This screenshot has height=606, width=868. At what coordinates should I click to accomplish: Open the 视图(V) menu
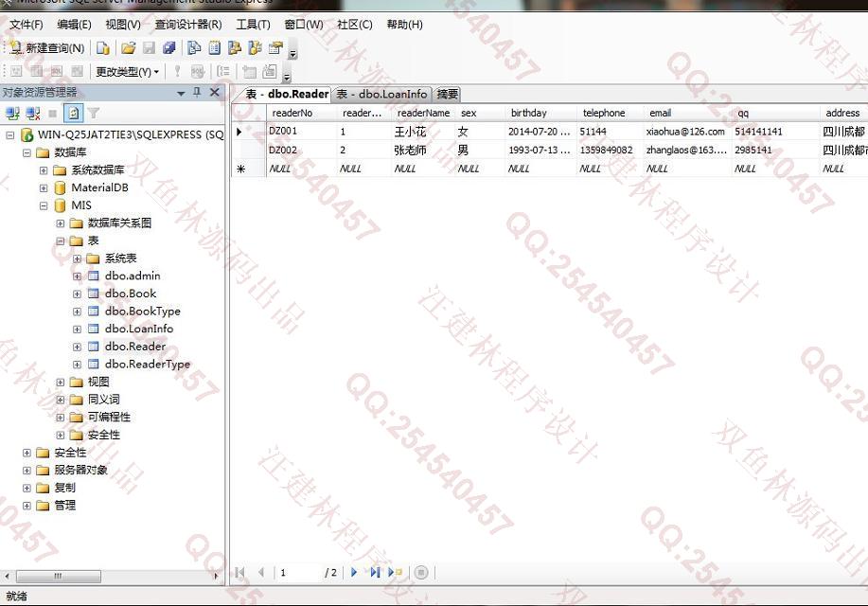123,25
